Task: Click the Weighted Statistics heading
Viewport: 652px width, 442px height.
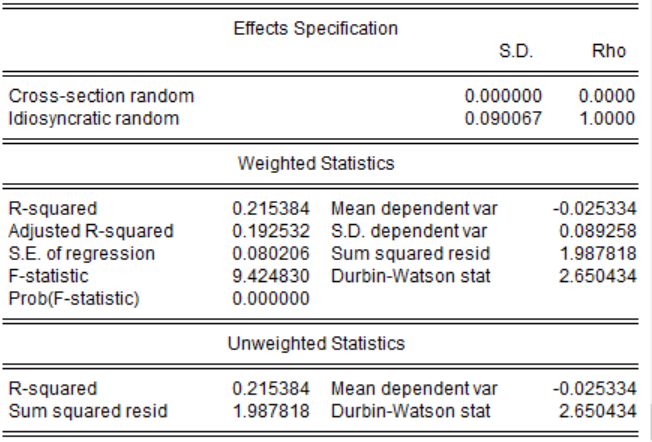Action: (x=316, y=163)
